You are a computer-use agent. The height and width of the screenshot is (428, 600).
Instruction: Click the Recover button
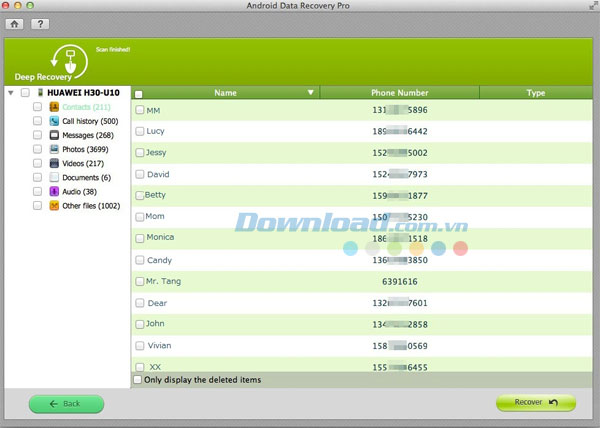(535, 403)
